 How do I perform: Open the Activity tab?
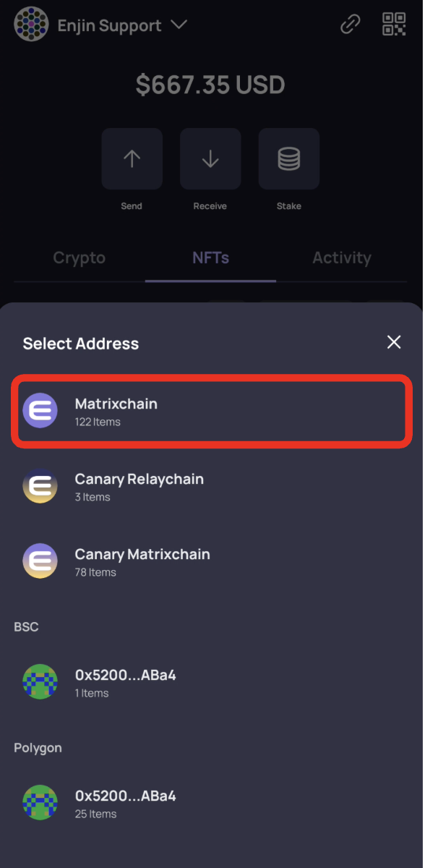342,258
